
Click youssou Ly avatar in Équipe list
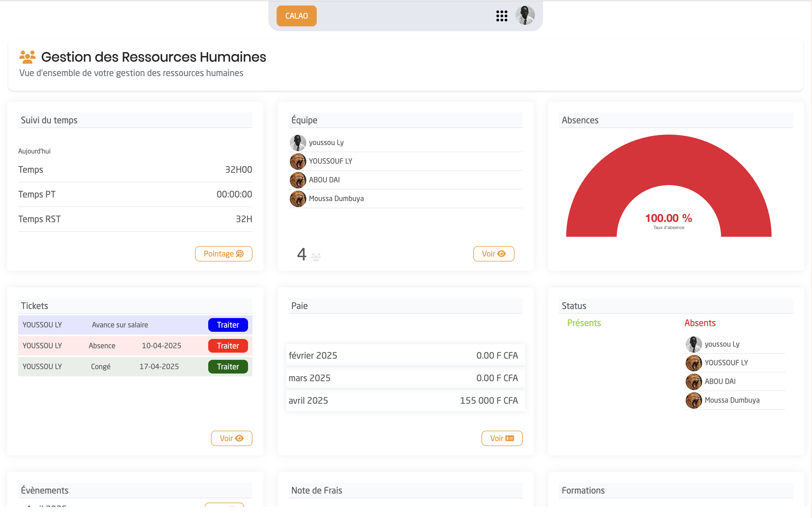[298, 143]
